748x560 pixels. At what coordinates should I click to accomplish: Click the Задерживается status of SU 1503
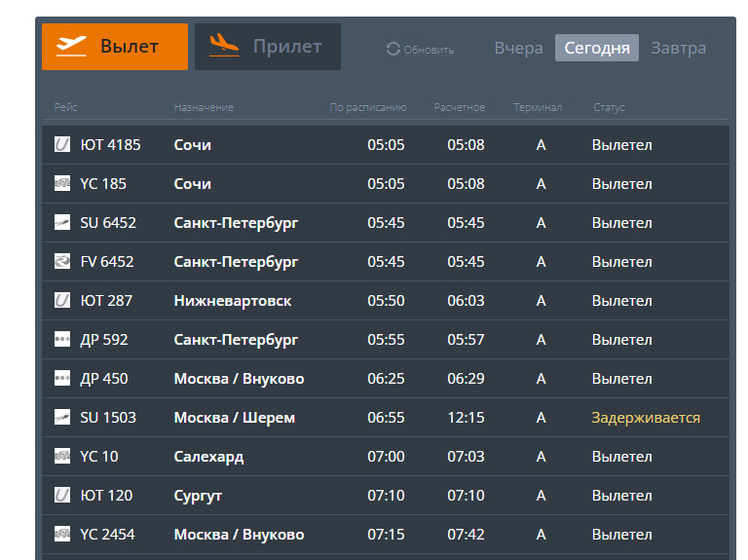click(x=646, y=418)
